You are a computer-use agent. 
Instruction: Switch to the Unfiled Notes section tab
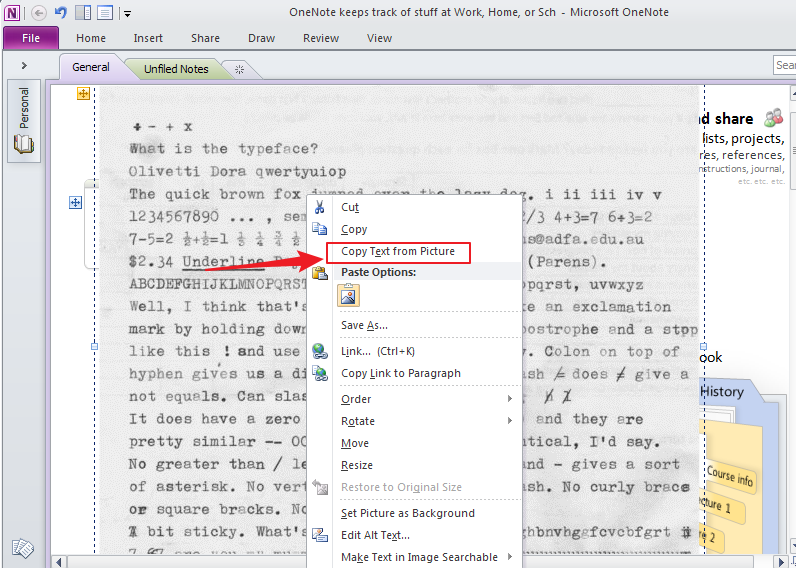tap(176, 69)
